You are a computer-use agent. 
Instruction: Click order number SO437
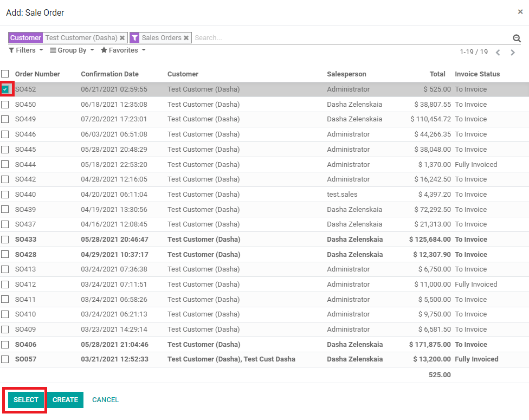point(25,224)
